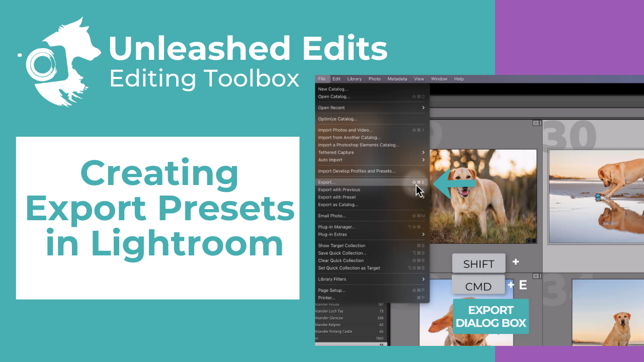The image size is (644, 362).
Task: Select the House collection row with 187 photos
Action: click(351, 305)
